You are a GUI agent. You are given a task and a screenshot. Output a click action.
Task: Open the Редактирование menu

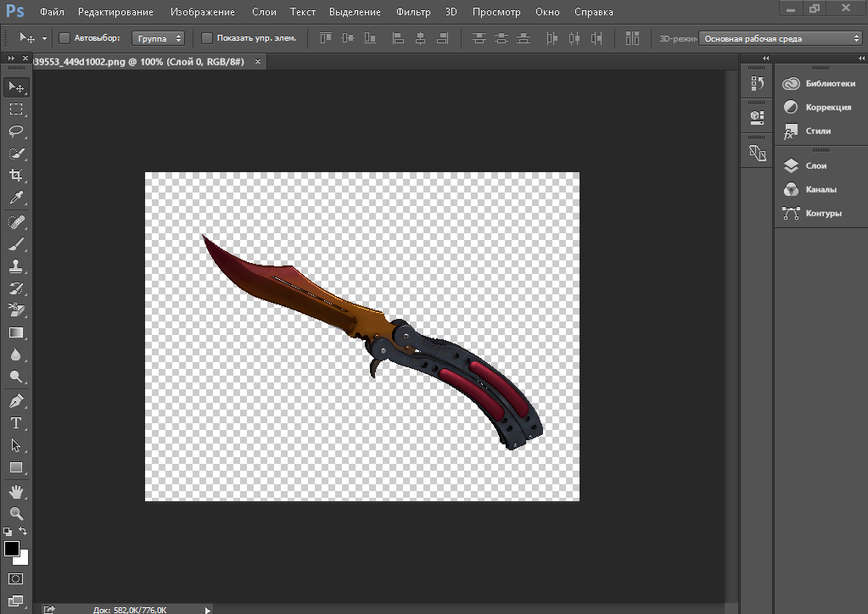point(115,12)
